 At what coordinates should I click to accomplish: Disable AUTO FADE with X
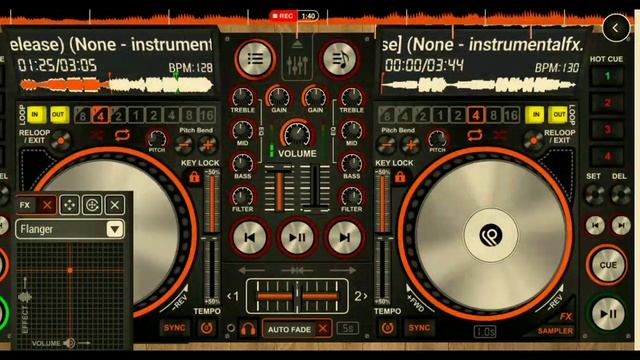coord(323,329)
